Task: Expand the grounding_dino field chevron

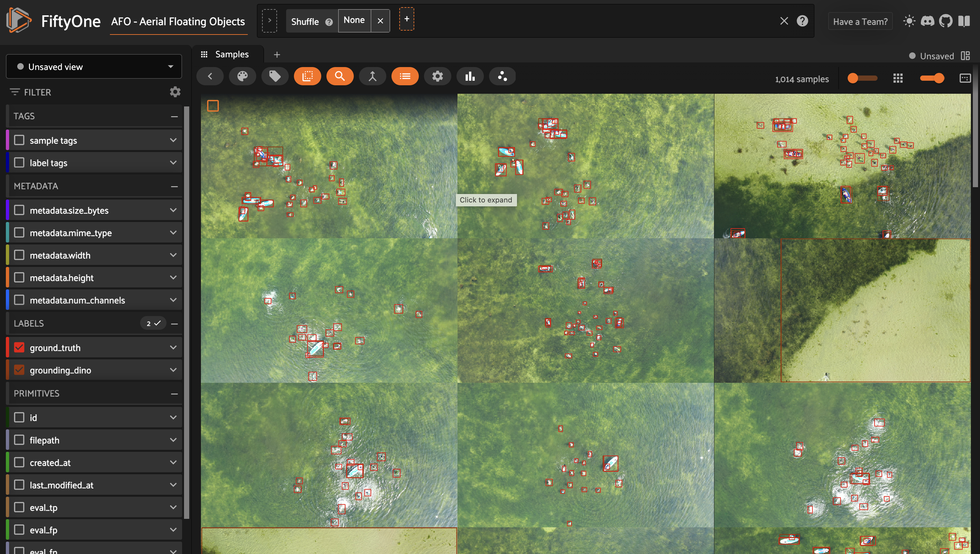Action: (x=173, y=370)
